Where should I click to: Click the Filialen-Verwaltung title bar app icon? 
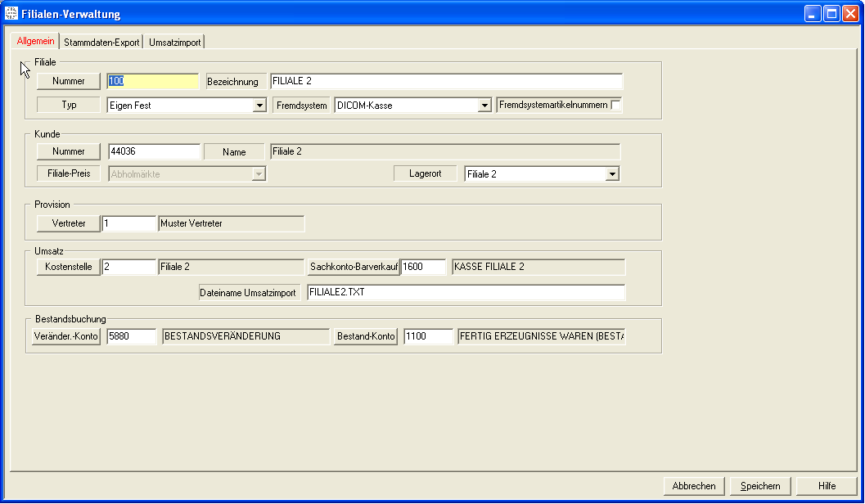pos(11,14)
